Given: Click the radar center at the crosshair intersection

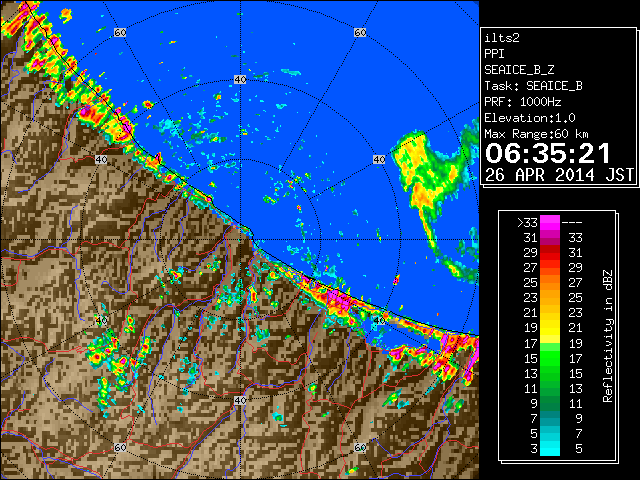Looking at the screenshot, I should 240,240.
